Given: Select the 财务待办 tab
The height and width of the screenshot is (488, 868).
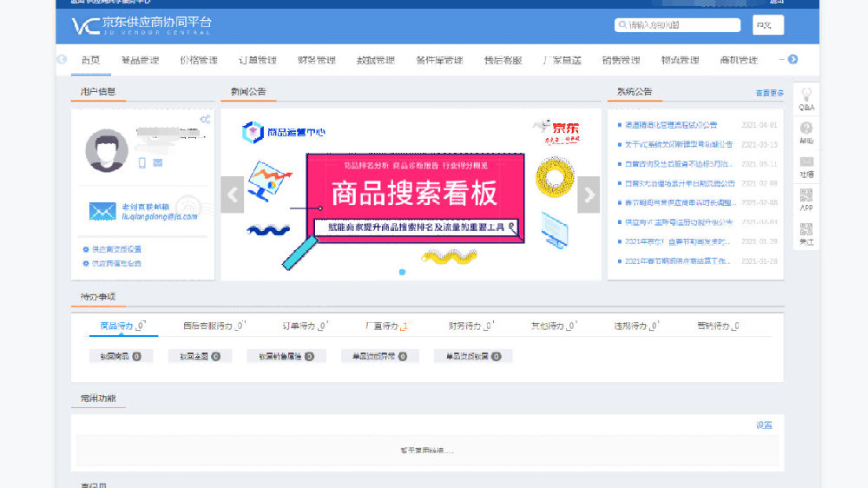Looking at the screenshot, I should coord(471,326).
